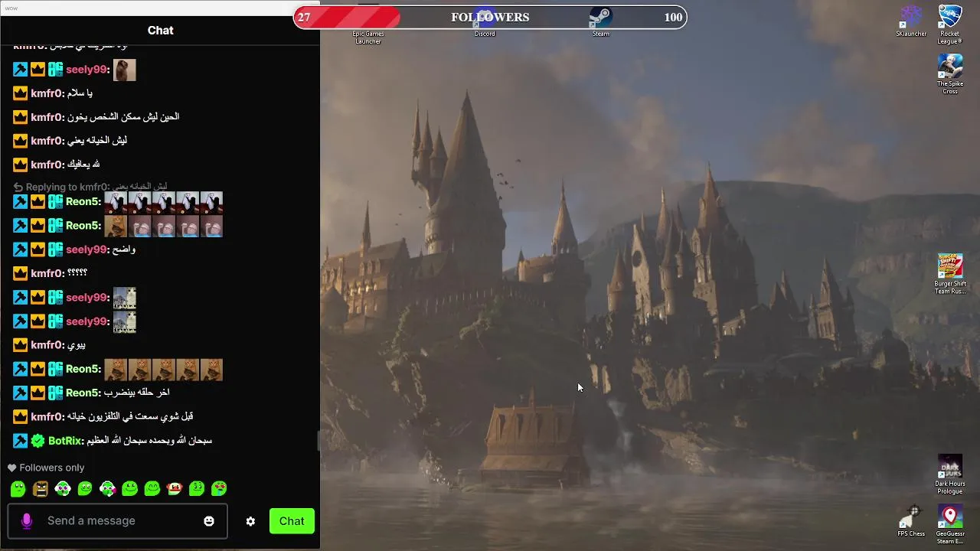The image size is (980, 551).
Task: Launch The Spike Cross desktop shortcut
Action: pos(950,74)
